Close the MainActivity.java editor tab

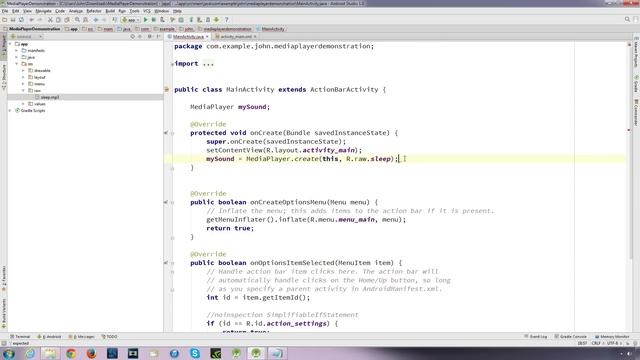(x=207, y=37)
